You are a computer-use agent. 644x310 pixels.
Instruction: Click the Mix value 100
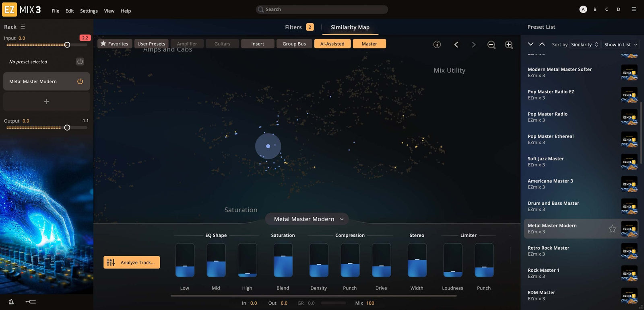pyautogui.click(x=370, y=303)
